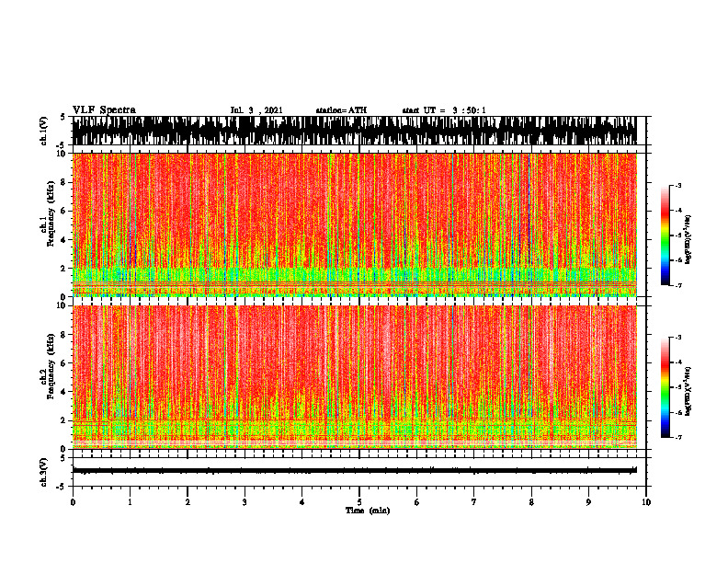Click the ch.1 waveform strip at top
The width and height of the screenshot is (728, 563).
pos(354,131)
